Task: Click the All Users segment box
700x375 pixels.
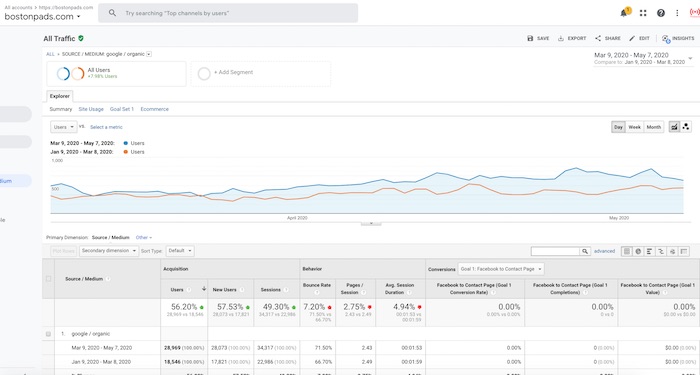Action: [x=116, y=74]
